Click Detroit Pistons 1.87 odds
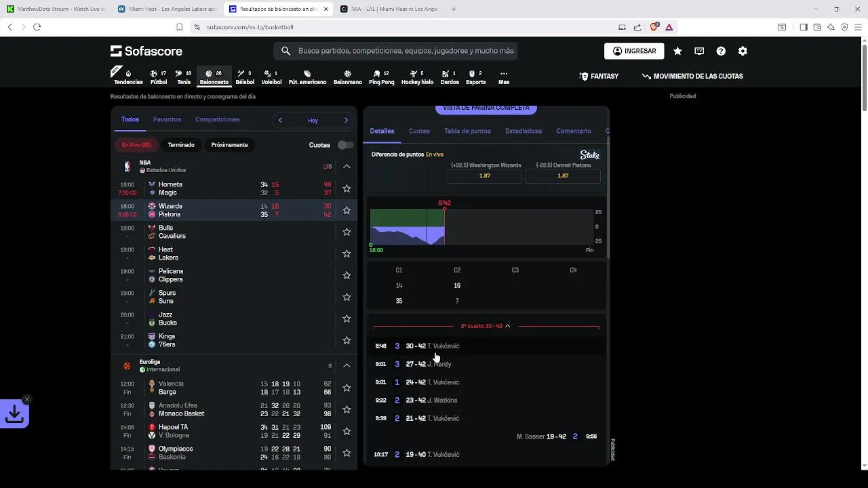Viewport: 868px width, 488px height. [563, 176]
